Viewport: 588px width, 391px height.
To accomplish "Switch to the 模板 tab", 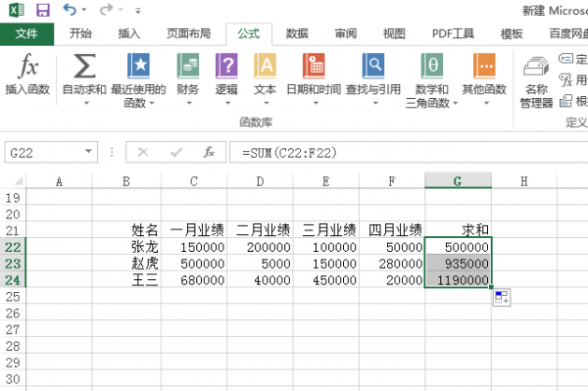I will (512, 33).
